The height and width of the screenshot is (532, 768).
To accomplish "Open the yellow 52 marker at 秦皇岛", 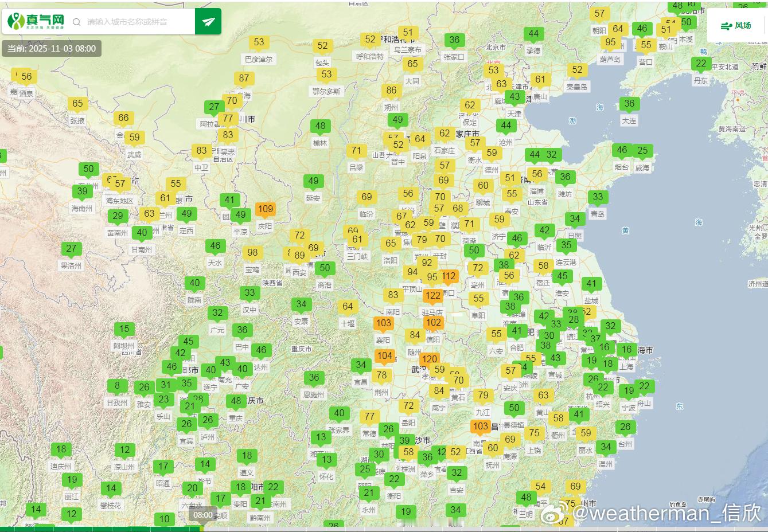I will tap(577, 70).
